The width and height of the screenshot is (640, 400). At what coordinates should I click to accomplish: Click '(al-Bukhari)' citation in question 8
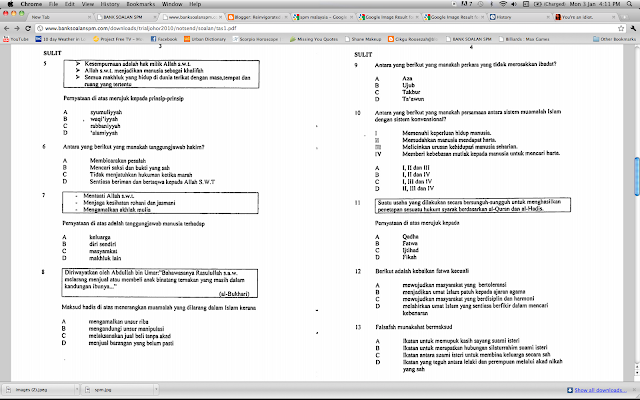[x=234, y=294]
